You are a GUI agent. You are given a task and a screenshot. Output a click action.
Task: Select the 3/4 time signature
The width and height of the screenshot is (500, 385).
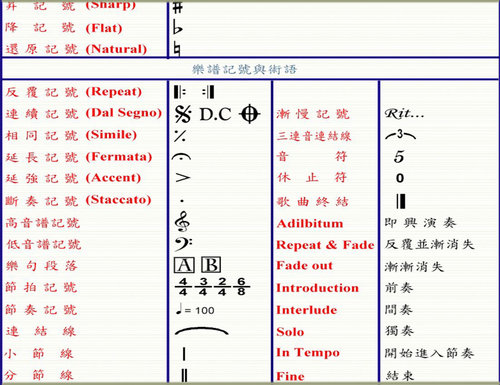(x=203, y=287)
